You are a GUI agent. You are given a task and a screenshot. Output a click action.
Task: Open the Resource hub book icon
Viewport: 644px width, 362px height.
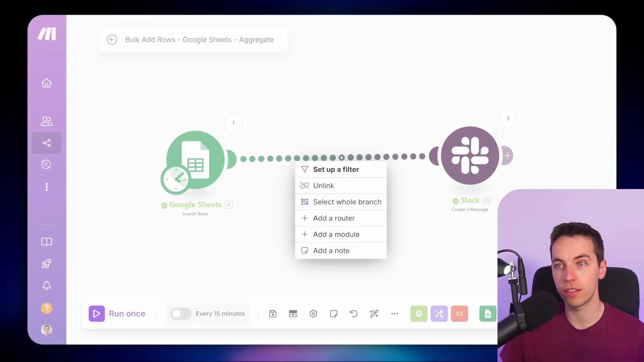point(47,242)
